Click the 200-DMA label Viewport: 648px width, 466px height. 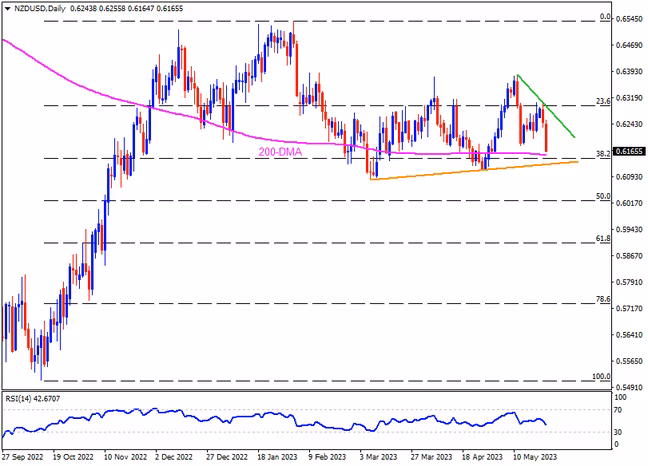(x=280, y=152)
